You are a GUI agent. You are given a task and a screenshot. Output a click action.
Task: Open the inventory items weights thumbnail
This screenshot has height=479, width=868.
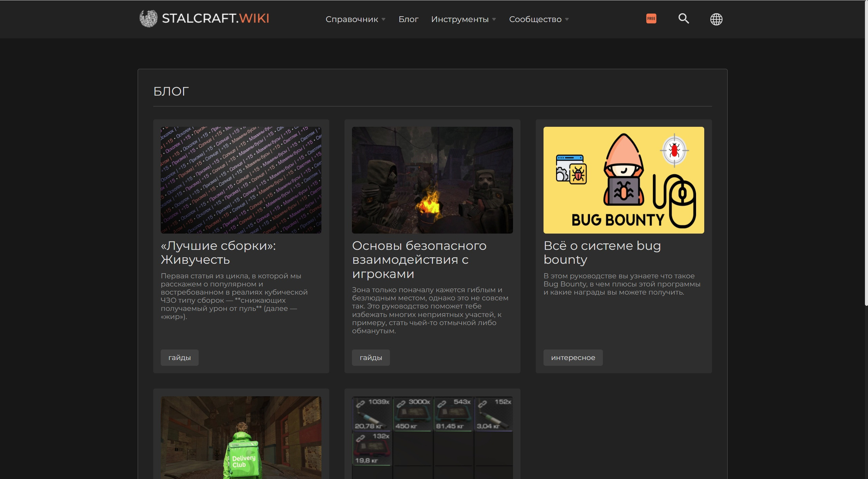click(432, 438)
